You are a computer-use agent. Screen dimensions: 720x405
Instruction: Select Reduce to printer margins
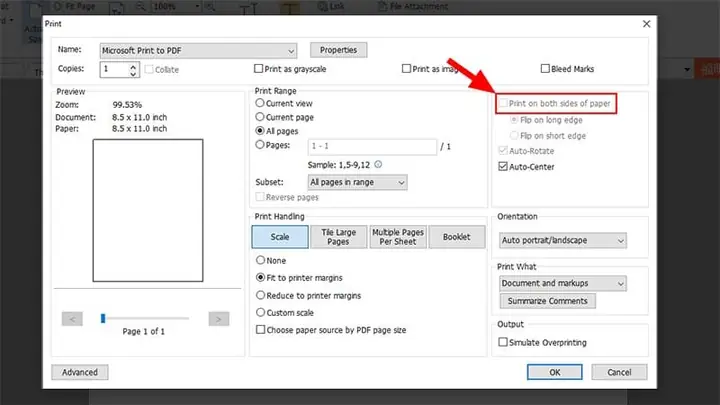[260, 295]
